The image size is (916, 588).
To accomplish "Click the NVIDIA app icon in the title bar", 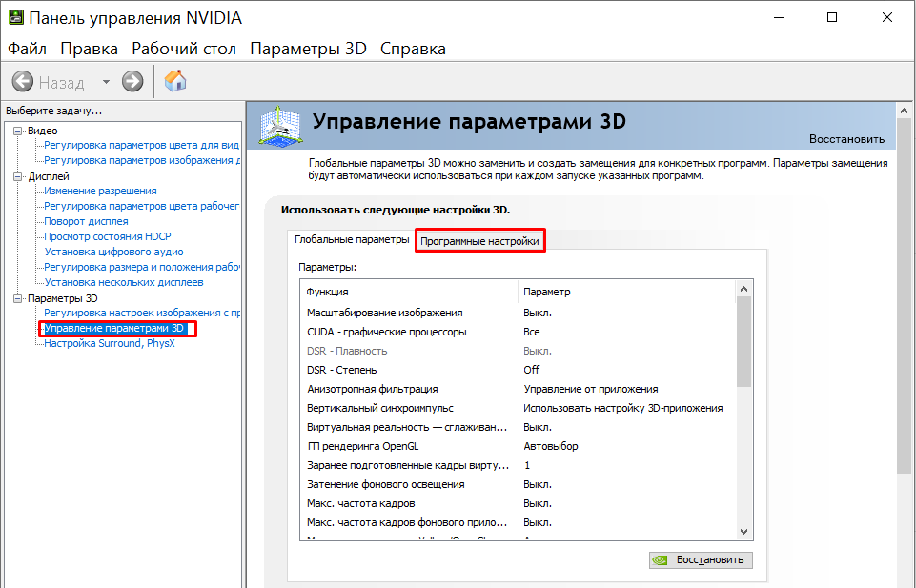I will pos(16,17).
